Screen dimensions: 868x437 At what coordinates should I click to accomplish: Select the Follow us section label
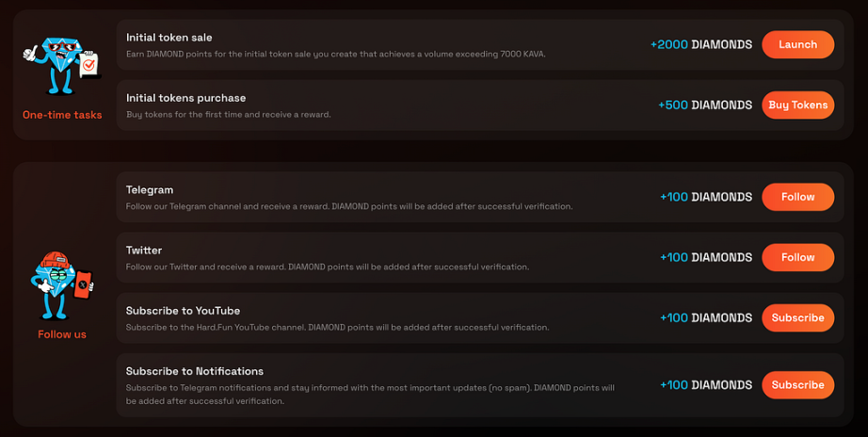[x=62, y=334]
